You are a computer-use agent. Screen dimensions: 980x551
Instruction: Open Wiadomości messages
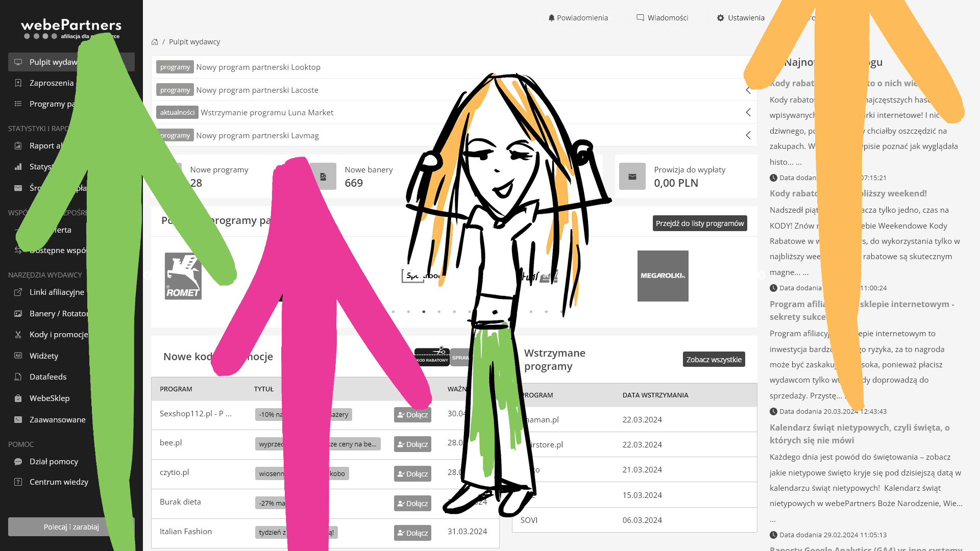pos(663,18)
